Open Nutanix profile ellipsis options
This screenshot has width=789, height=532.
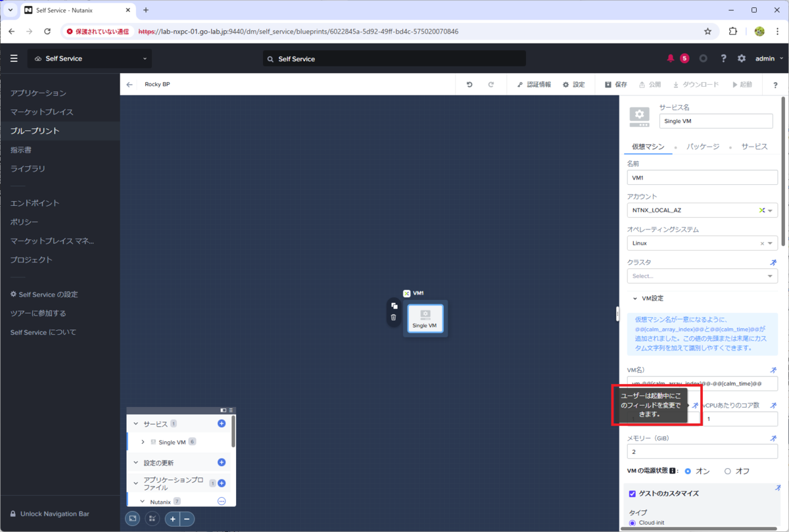pyautogui.click(x=222, y=501)
